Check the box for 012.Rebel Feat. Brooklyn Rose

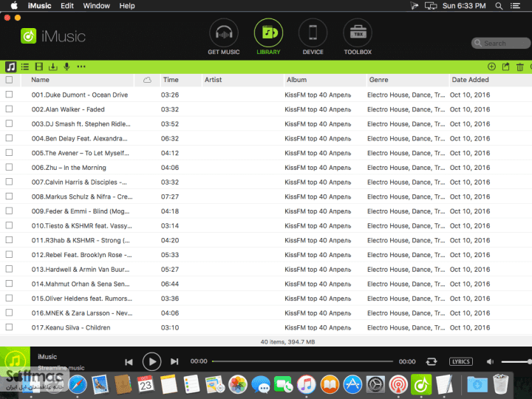pyautogui.click(x=9, y=254)
